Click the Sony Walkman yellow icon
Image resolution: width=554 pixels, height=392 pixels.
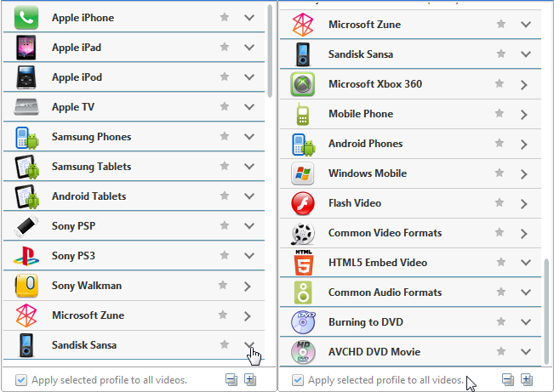[x=26, y=286]
